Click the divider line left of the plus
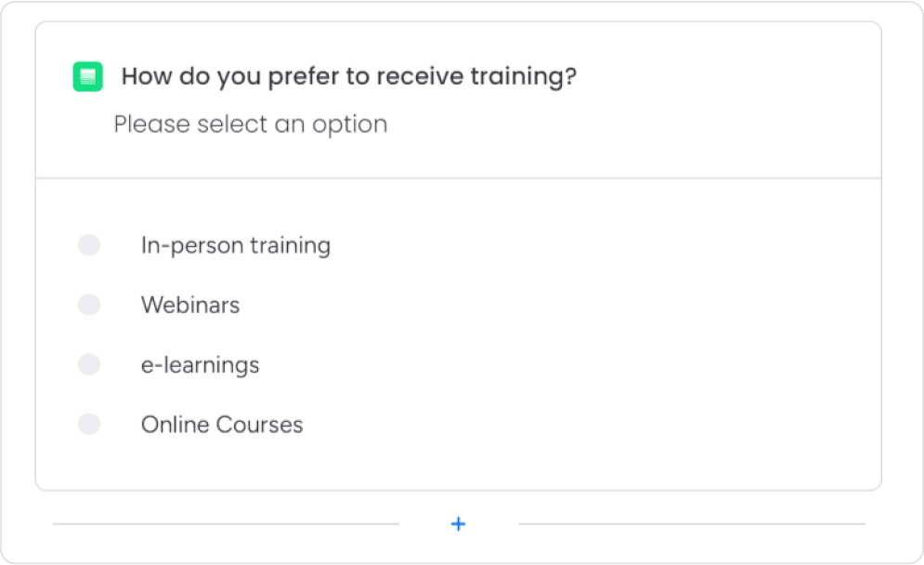 point(223,524)
